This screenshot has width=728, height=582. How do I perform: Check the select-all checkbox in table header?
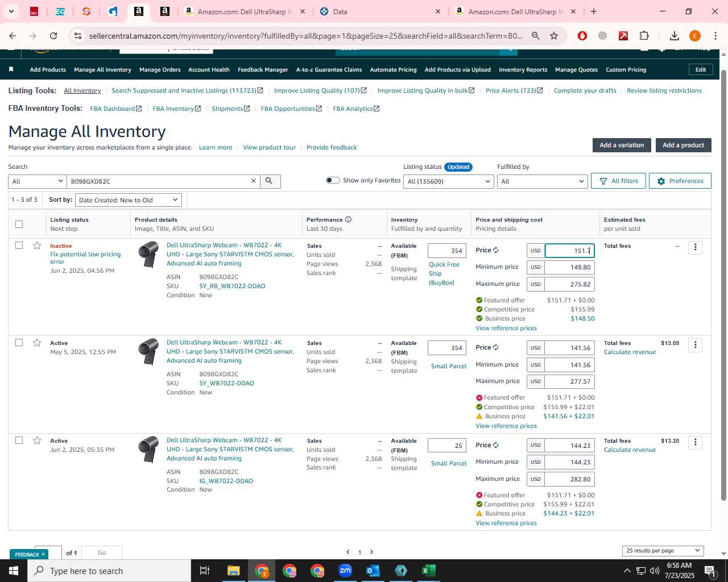[x=19, y=224]
